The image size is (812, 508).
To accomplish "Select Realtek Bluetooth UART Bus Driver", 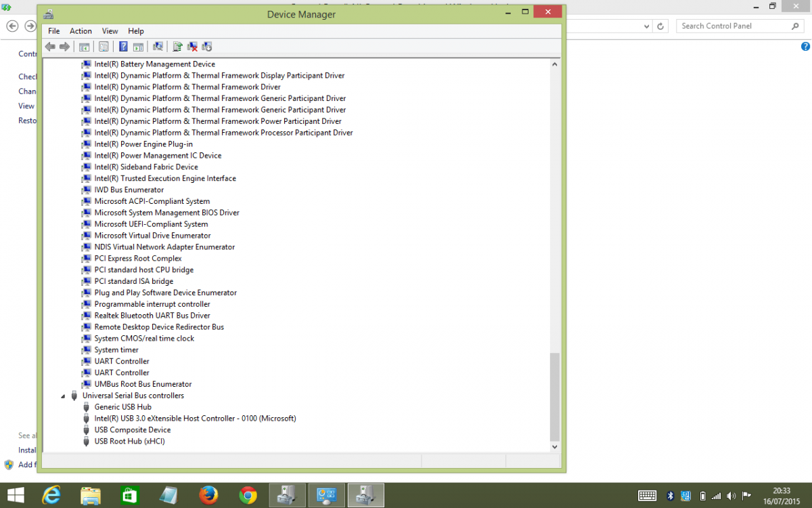I will tap(152, 316).
